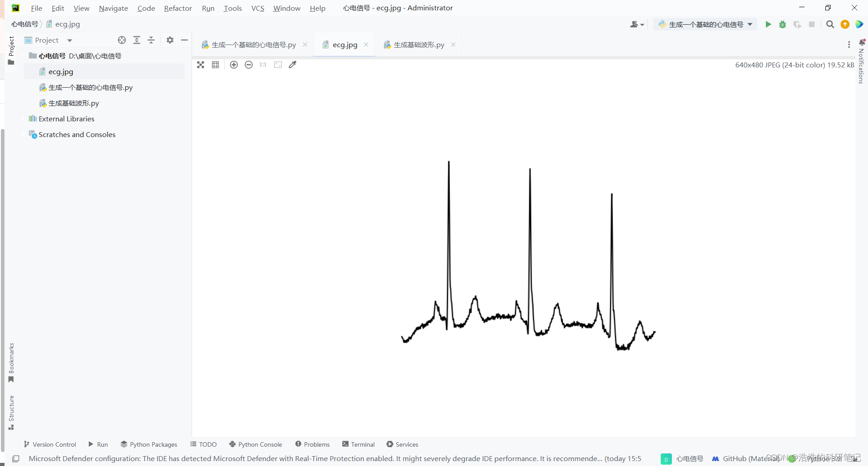Viewport: 868px width, 466px height.
Task: Click GitHub (Material) theme status widget
Action: click(745, 458)
